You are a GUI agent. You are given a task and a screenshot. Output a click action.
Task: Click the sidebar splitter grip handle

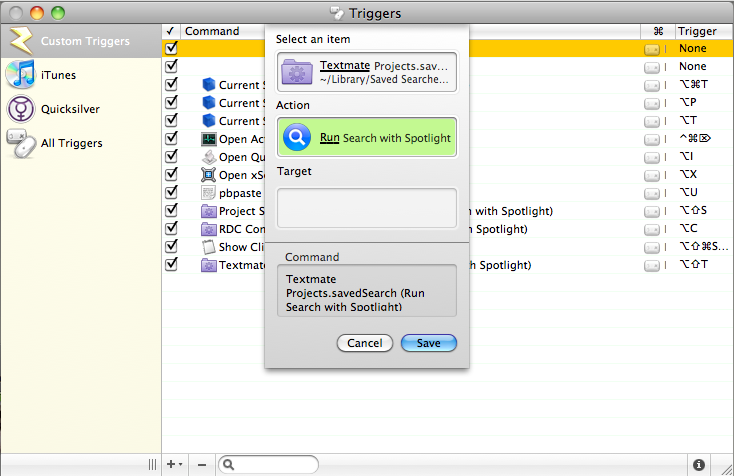153,464
